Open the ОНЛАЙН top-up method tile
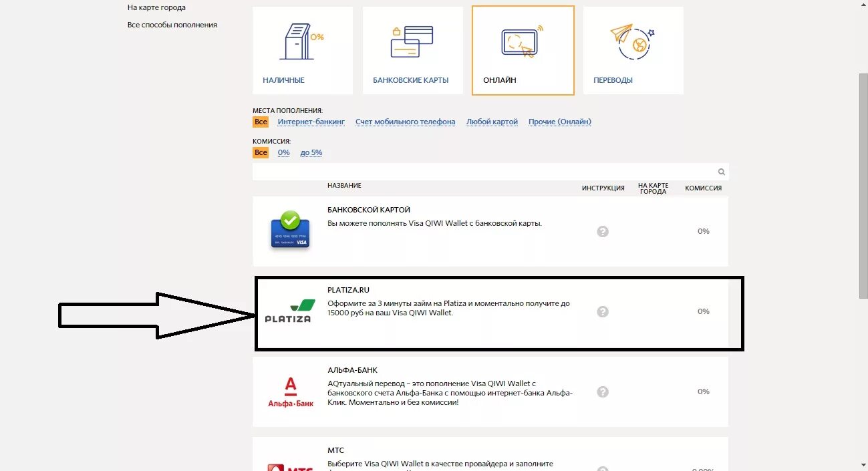Image resolution: width=868 pixels, height=471 pixels. point(523,51)
